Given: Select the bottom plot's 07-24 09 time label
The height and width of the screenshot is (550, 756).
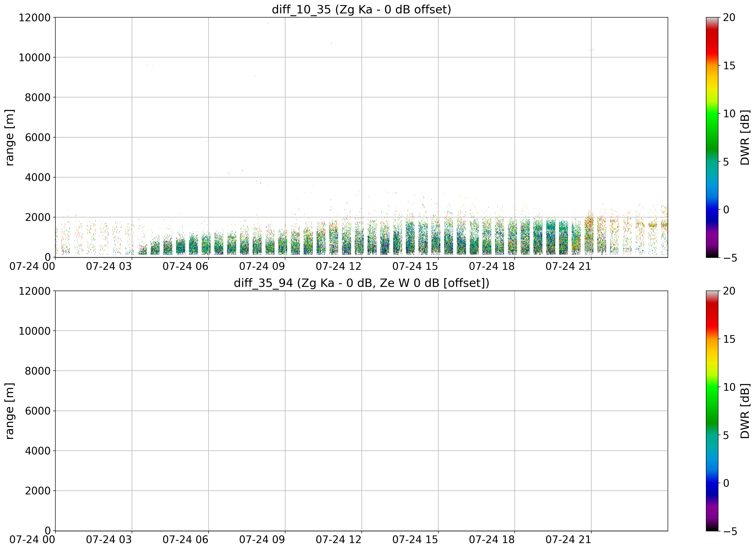Looking at the screenshot, I should pos(262,540).
